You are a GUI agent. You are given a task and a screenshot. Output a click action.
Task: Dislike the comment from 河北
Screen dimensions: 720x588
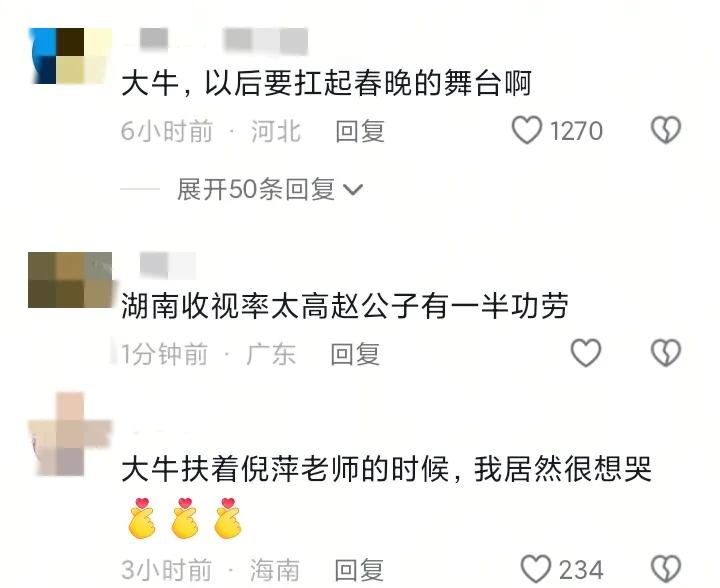tap(666, 130)
